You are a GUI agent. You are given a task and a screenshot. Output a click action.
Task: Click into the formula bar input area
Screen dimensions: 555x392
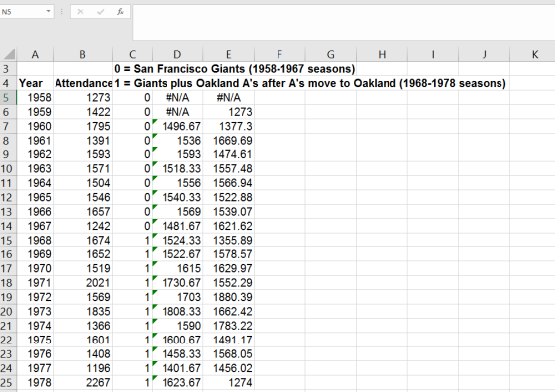coord(343,22)
